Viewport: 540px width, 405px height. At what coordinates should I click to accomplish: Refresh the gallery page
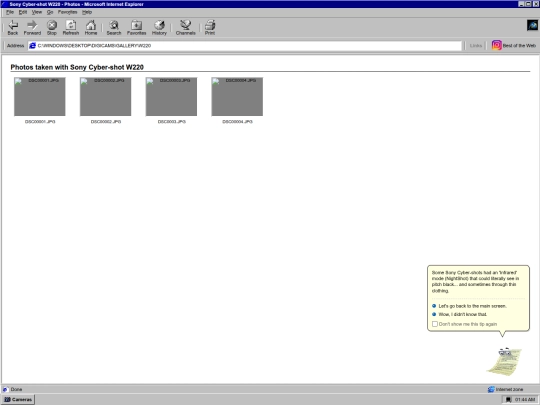[x=71, y=28]
